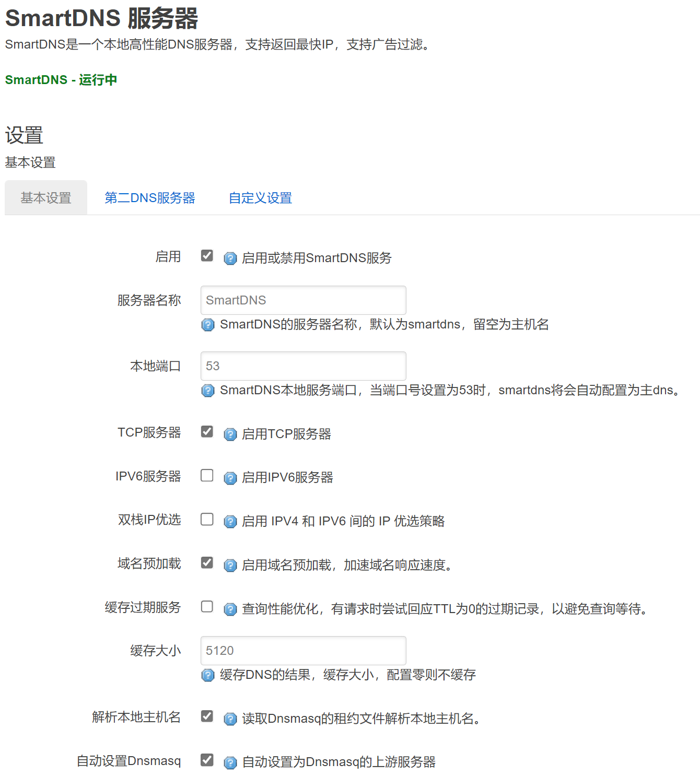The image size is (700, 776).
Task: Select the 基本设置 tab
Action: tap(45, 198)
